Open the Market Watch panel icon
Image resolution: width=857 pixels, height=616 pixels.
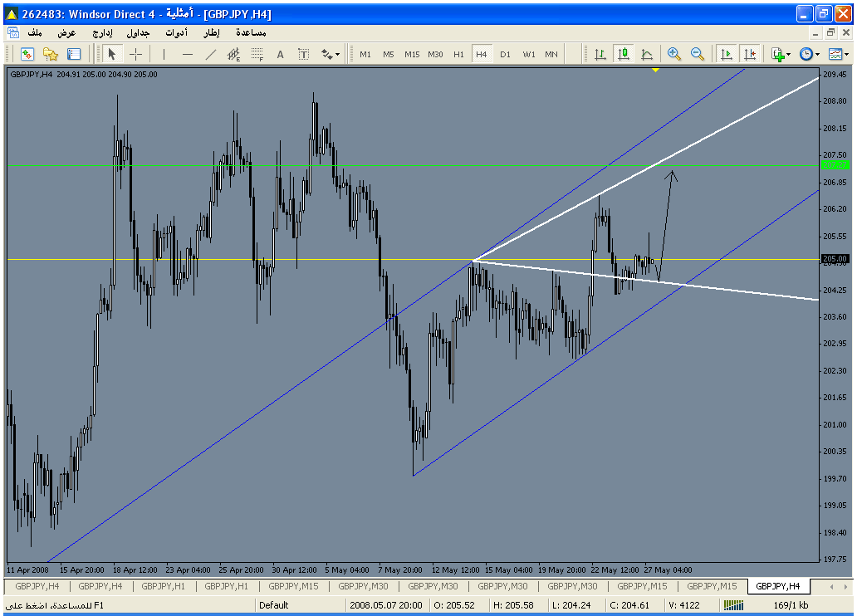pos(27,54)
